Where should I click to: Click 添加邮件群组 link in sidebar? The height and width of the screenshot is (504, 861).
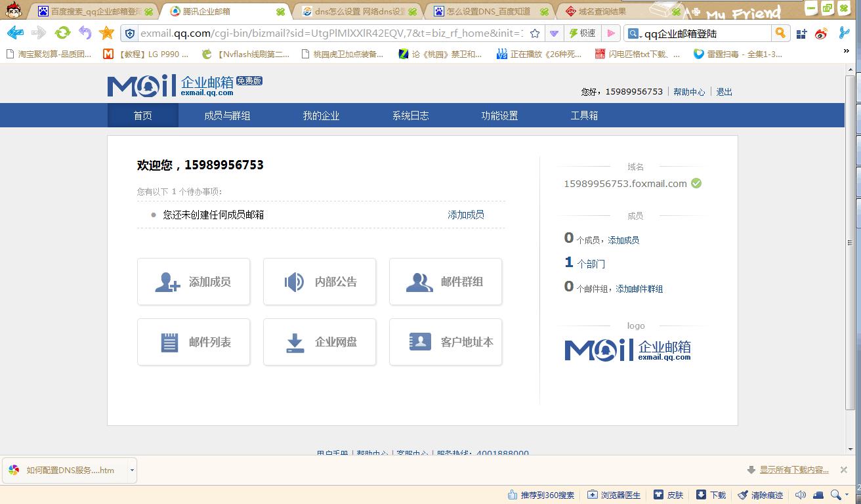point(639,289)
